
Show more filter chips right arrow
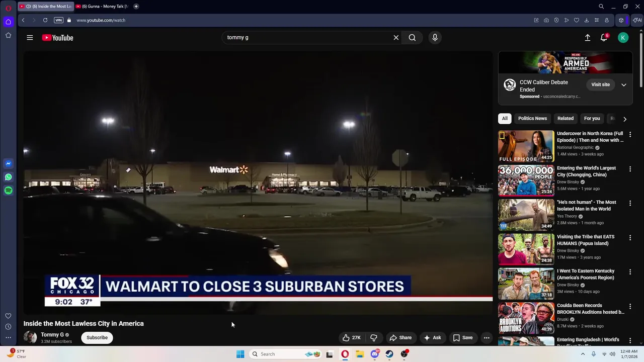point(625,119)
